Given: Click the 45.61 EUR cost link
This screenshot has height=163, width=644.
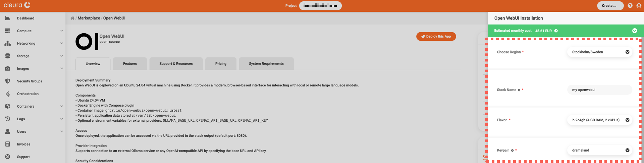Looking at the screenshot, I should (544, 31).
